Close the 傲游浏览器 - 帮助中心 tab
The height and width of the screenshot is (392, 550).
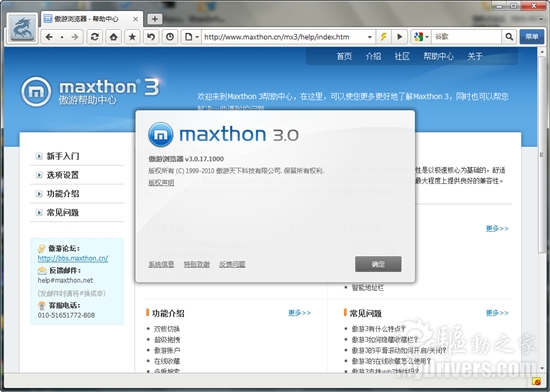135,19
